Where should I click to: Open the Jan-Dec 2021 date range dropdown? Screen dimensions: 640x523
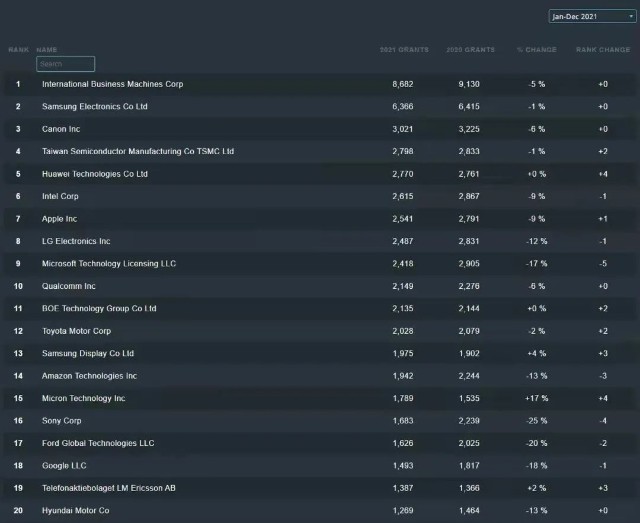[x=592, y=16]
